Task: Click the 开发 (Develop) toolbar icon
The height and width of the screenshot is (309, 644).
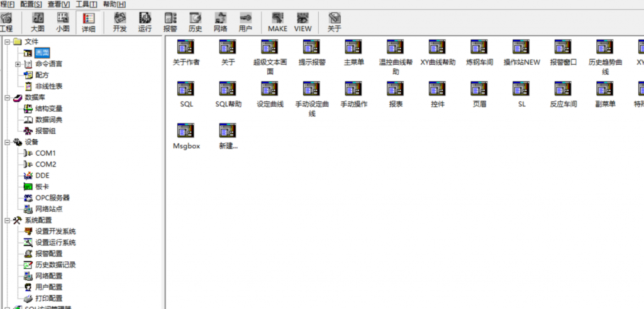Action: click(x=119, y=21)
